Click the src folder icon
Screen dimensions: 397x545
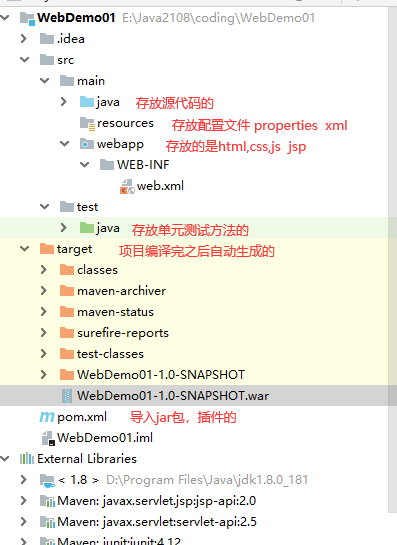pos(47,60)
